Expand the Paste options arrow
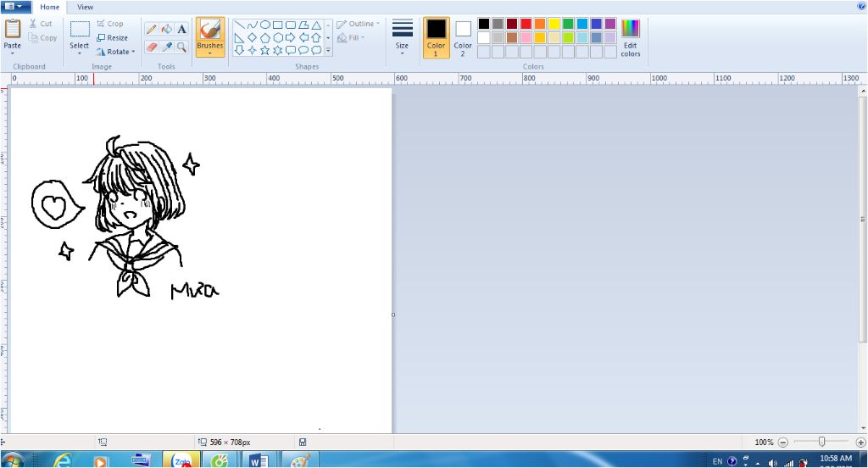The height and width of the screenshot is (468, 868). [x=12, y=53]
